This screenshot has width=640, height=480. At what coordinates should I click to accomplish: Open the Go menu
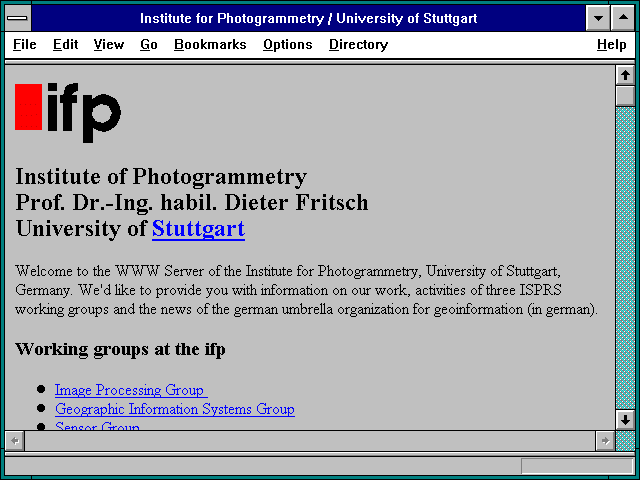(149, 44)
